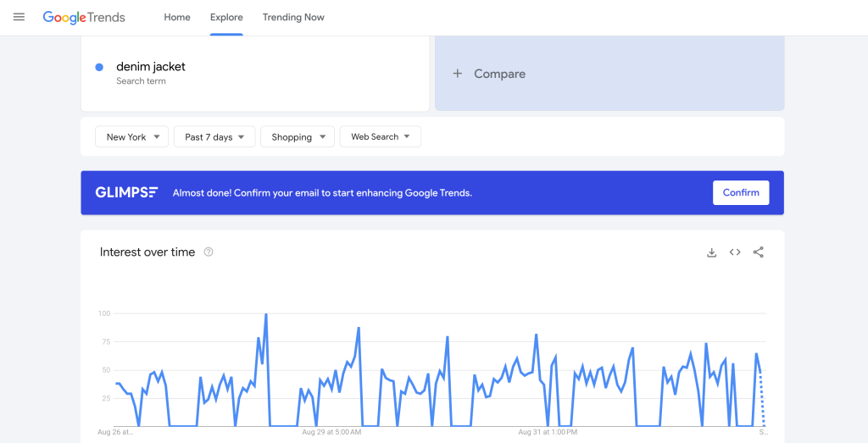Screen dimensions: 868x443
Task: Edit the denim jacket search term
Action: pos(151,67)
